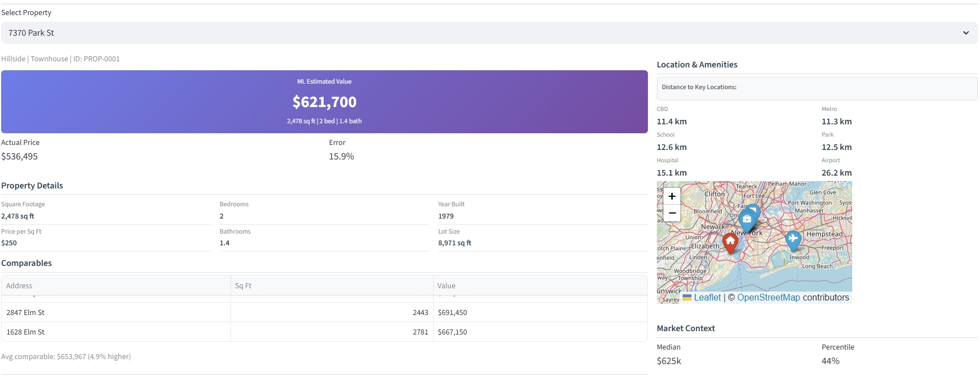Click the $667,150 value cell
Image resolution: width=980 pixels, height=378 pixels.
pos(453,332)
